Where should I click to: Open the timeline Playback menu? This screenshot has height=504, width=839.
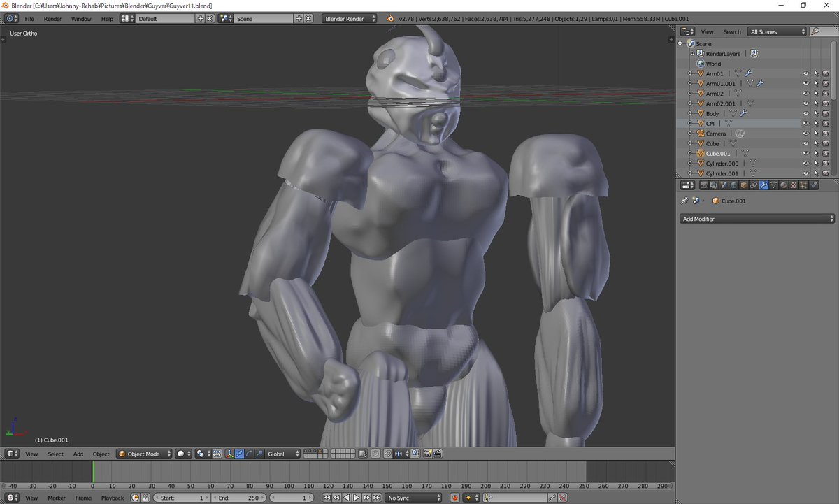tap(113, 498)
